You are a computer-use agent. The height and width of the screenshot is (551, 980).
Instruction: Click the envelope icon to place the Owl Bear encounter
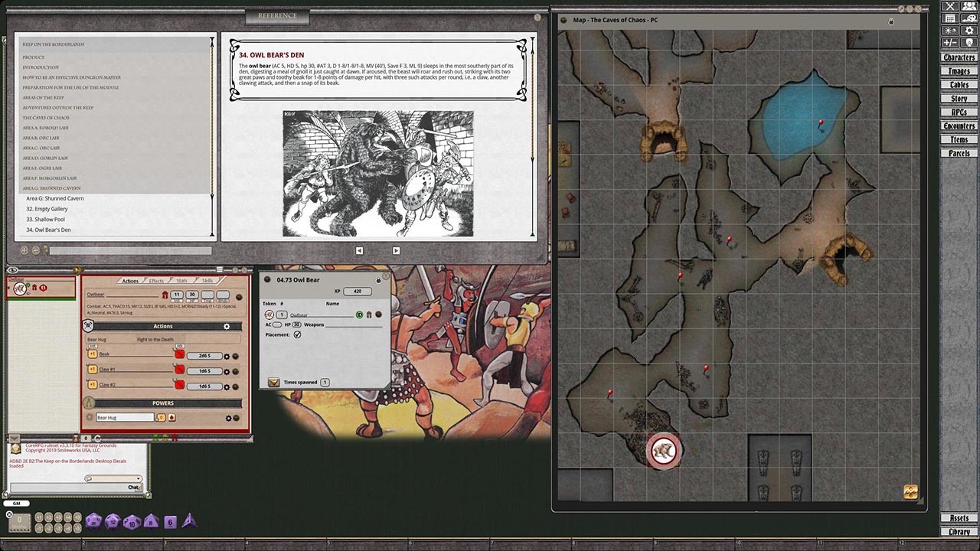(274, 382)
